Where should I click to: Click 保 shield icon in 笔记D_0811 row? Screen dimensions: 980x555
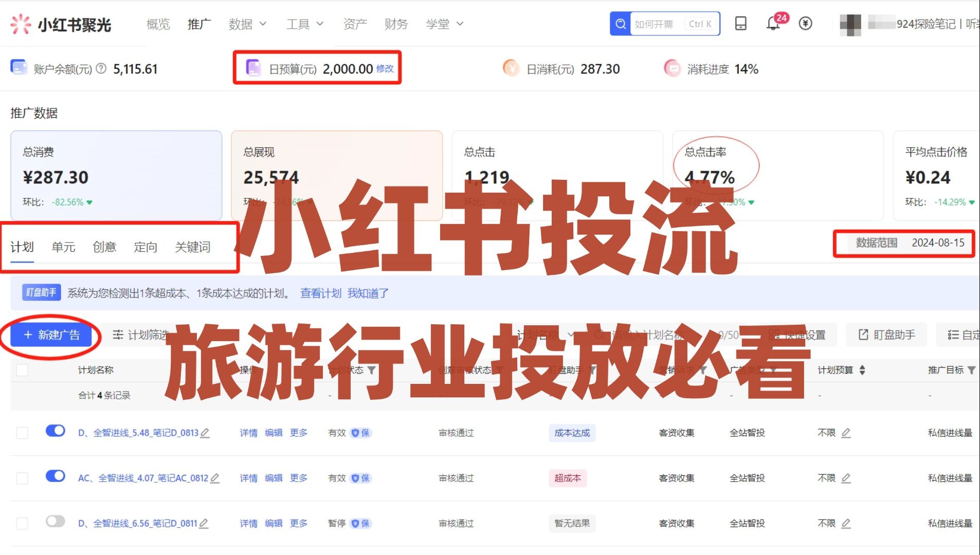tap(360, 524)
